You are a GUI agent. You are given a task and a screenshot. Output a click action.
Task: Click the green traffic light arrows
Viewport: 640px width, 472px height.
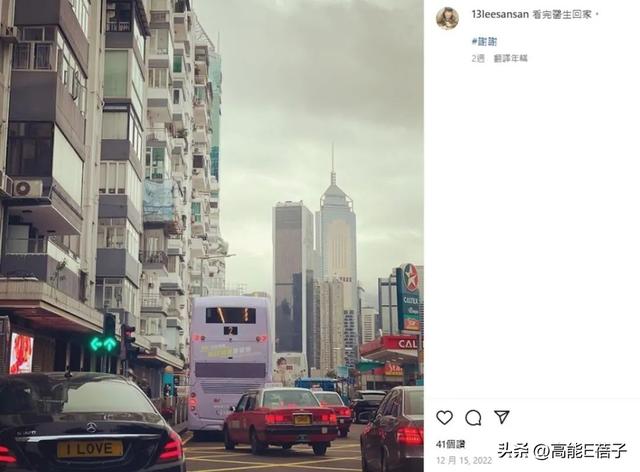point(103,344)
